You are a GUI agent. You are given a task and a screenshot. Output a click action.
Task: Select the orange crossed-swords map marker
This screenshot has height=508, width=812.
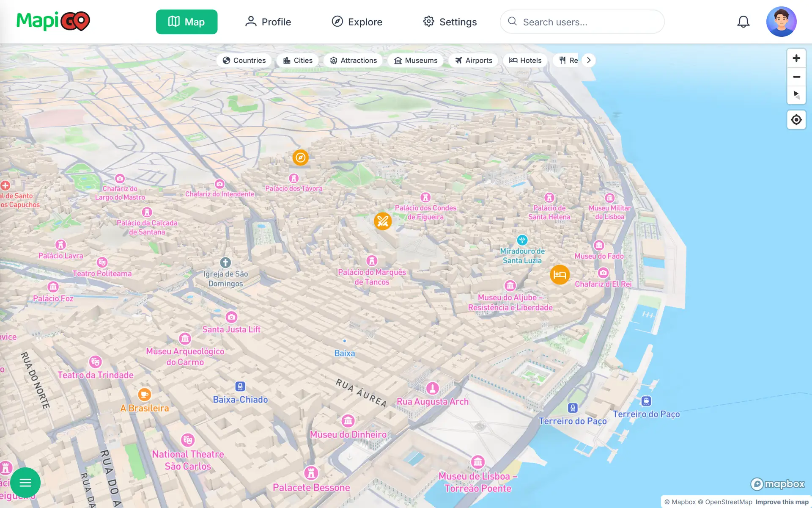[383, 221]
